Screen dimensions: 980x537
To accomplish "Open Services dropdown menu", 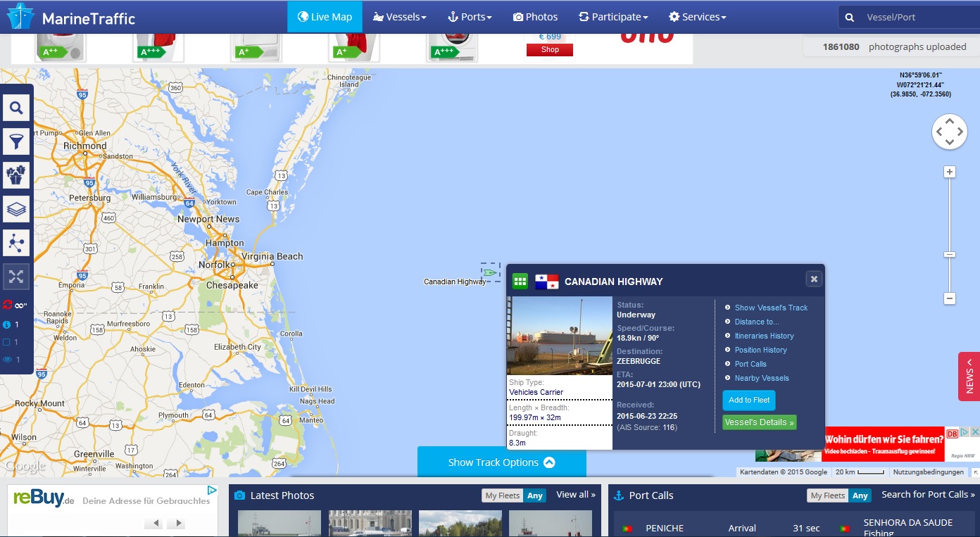I will pyautogui.click(x=697, y=17).
